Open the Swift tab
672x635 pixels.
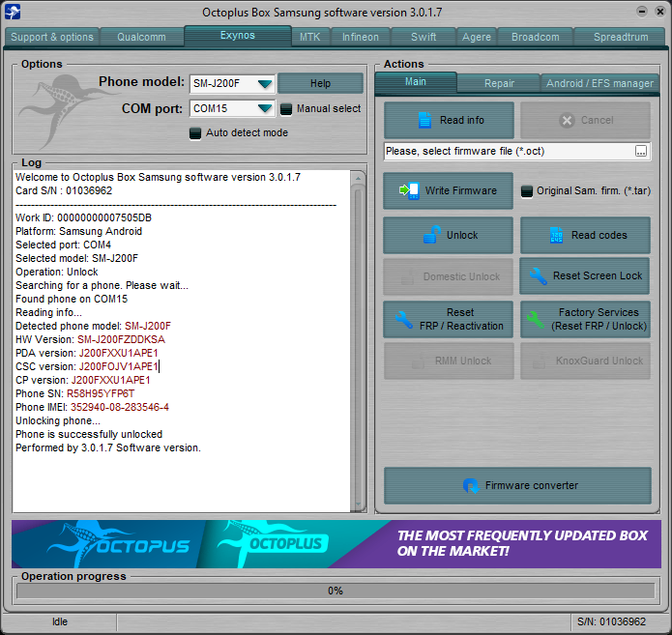pos(424,37)
